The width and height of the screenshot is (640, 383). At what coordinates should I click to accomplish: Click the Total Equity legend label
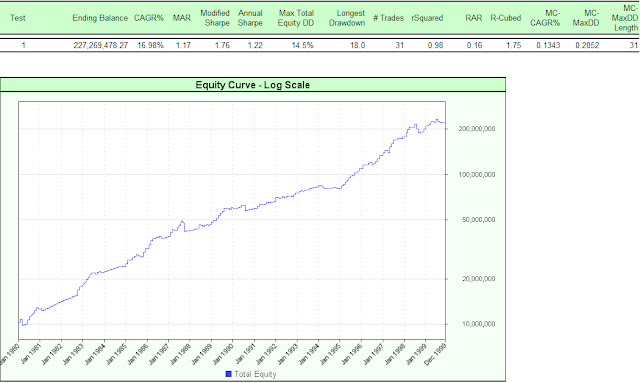click(255, 374)
